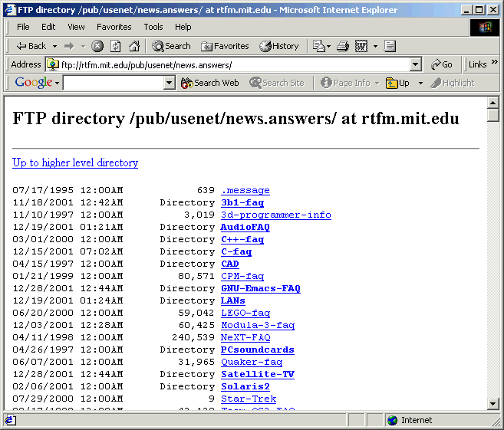Image resolution: width=504 pixels, height=430 pixels.
Task: Follow the Up to higher level directory link
Action: pyautogui.click(x=75, y=162)
